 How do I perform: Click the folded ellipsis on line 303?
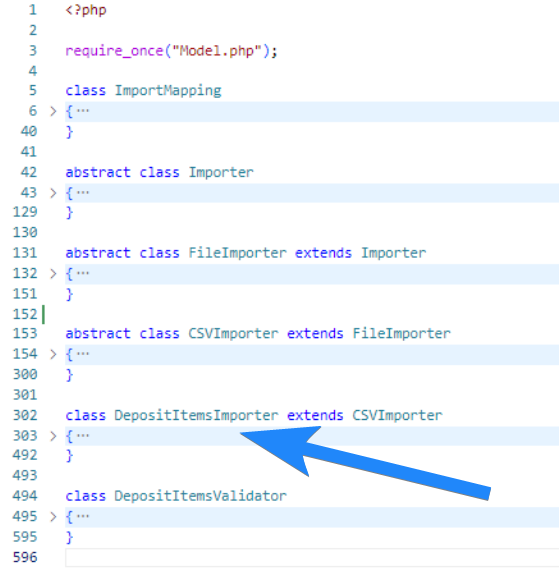click(x=83, y=435)
